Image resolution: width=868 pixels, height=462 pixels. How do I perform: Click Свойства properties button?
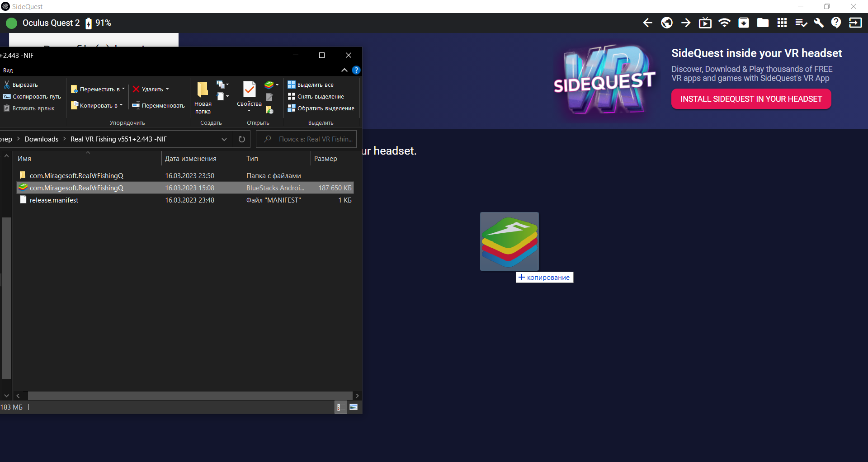[249, 96]
